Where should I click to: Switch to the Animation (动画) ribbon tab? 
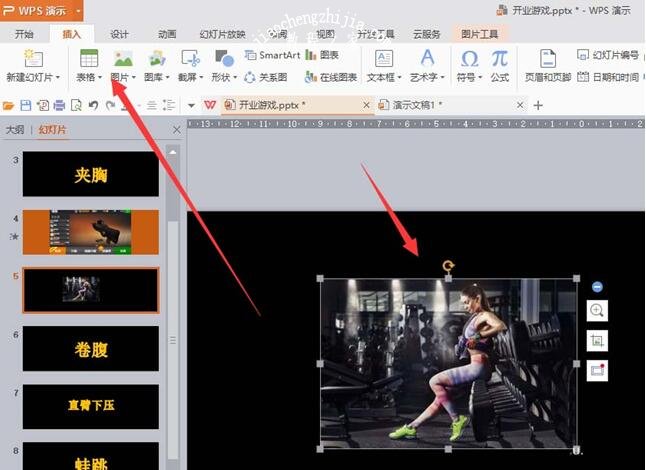coord(167,34)
